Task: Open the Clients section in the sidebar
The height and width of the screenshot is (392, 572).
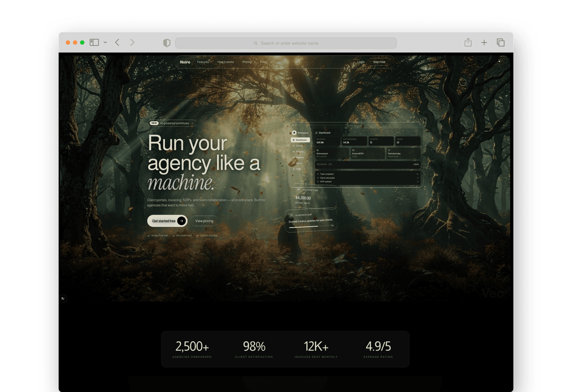Action: point(299,146)
